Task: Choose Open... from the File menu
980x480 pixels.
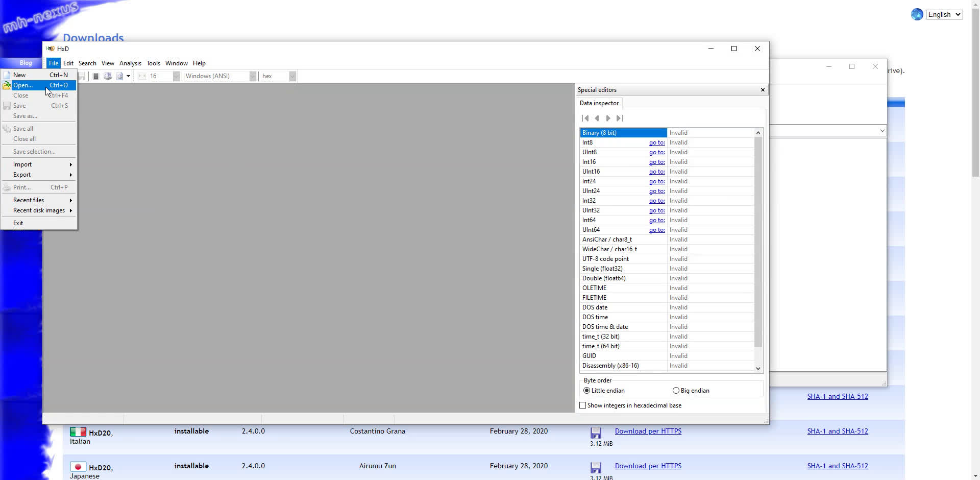Action: coord(23,85)
